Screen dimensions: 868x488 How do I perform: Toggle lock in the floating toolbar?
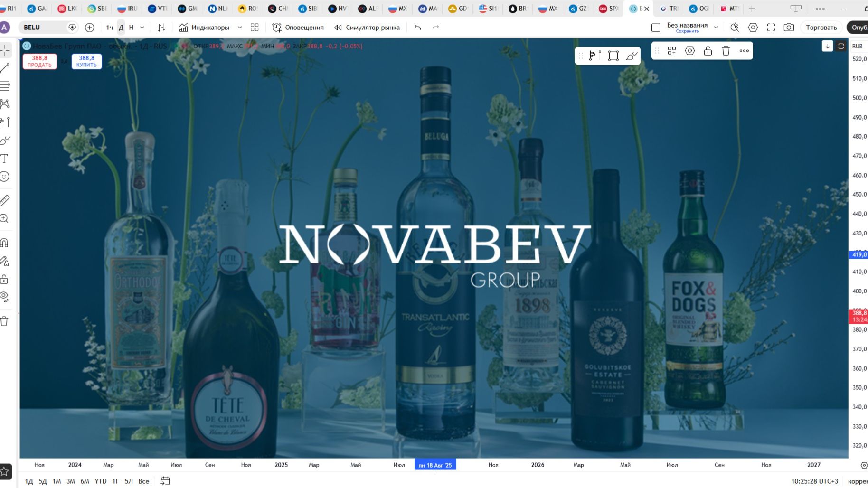point(708,51)
